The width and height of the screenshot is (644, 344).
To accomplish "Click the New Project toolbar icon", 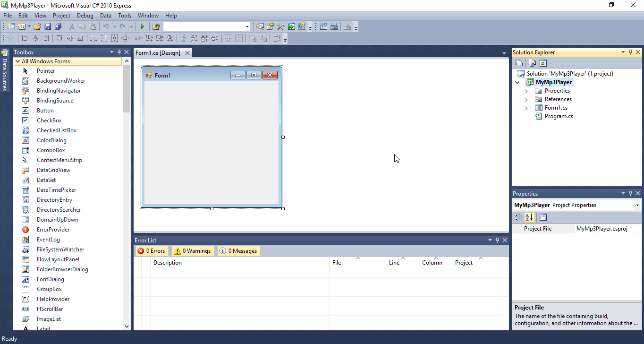I will [10, 26].
